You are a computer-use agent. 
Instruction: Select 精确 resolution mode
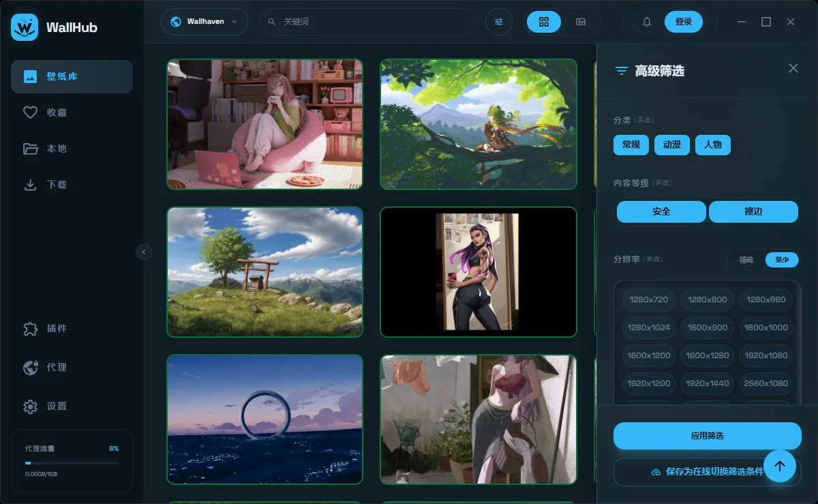[746, 259]
